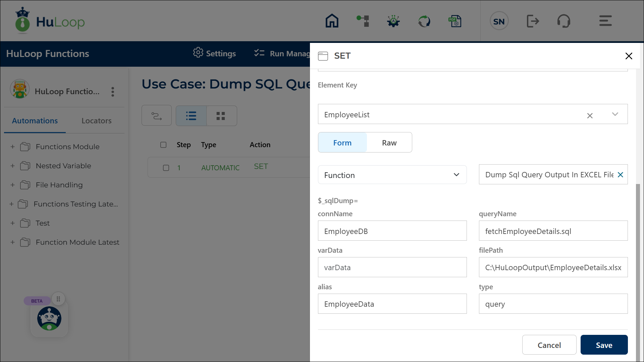The height and width of the screenshot is (362, 644).
Task: Expand the Nested Variable folder
Action: (12, 166)
